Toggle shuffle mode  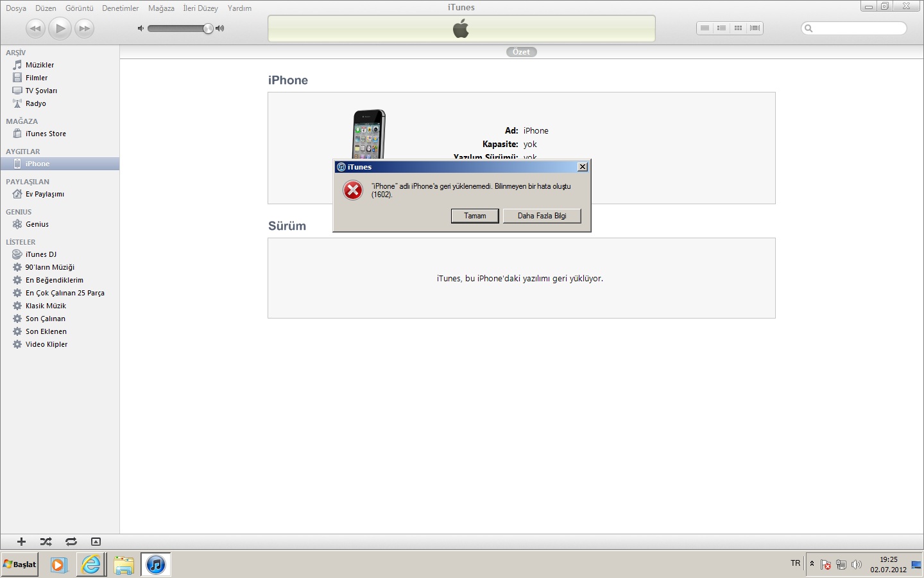coord(46,542)
